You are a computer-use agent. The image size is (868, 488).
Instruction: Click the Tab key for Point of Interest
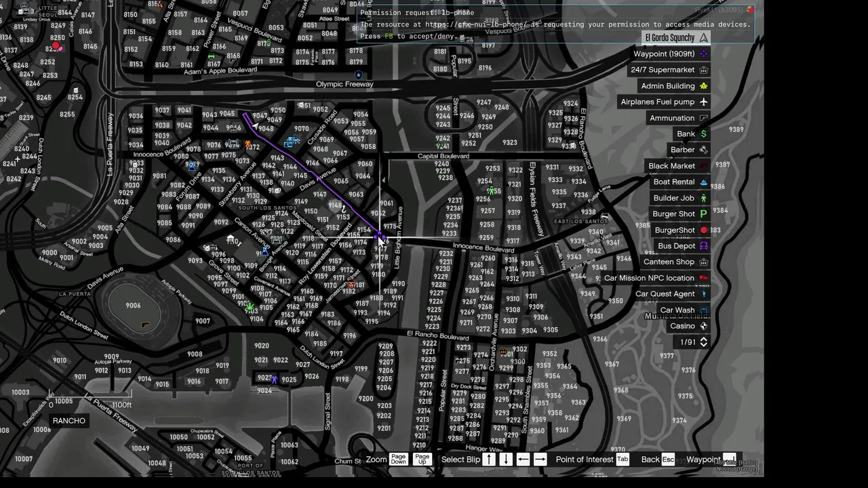[x=622, y=460]
